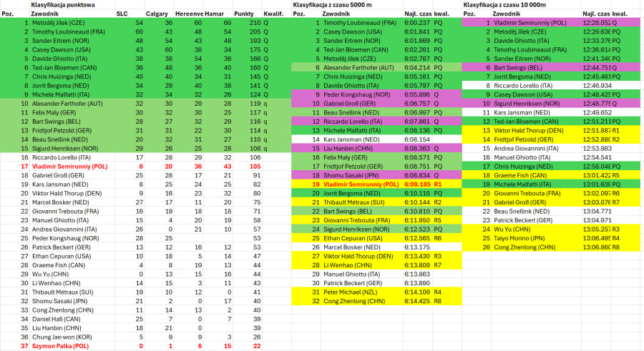Select Vladimir Semirunniy's 12:28.052 time cell
The height and width of the screenshot is (351, 644).
coord(597,23)
